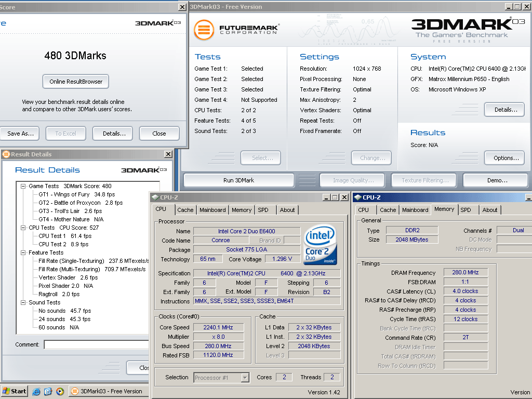
Task: Select the Ragtroll result row
Action: click(59, 294)
